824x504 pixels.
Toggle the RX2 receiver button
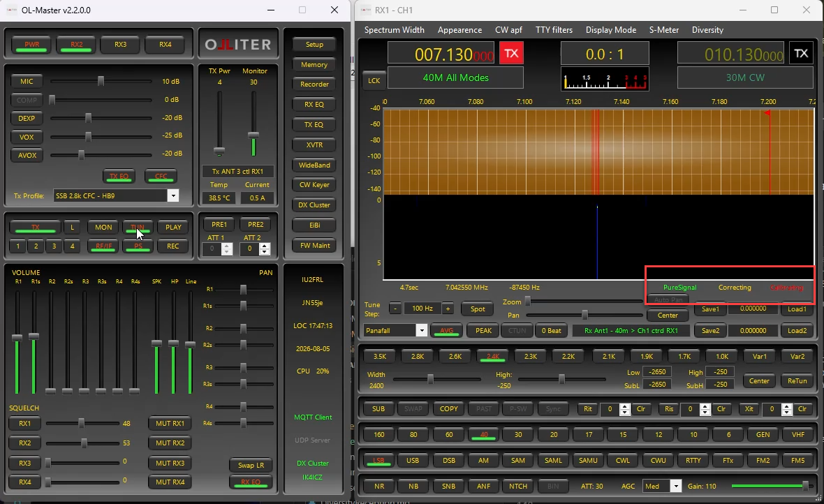pos(77,45)
